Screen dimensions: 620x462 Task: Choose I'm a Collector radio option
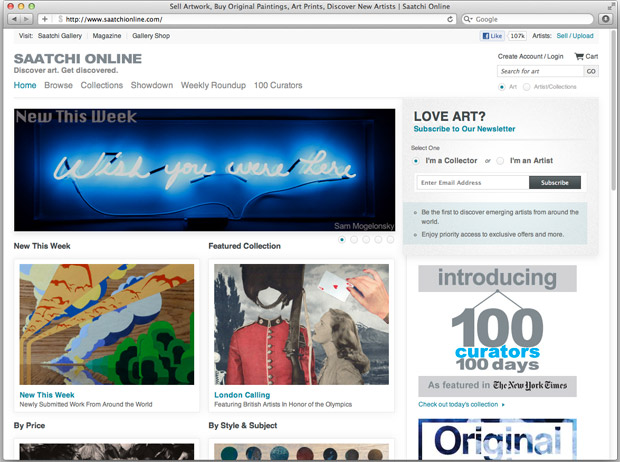coord(416,161)
